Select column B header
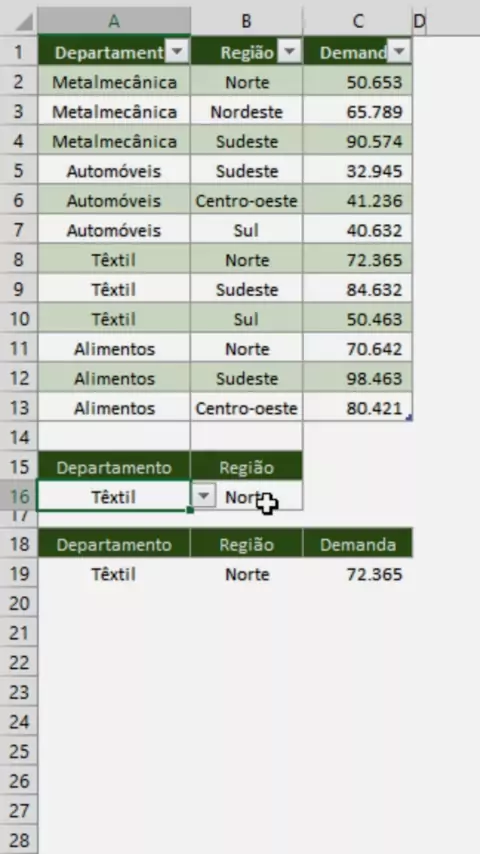The height and width of the screenshot is (854, 480). click(246, 21)
